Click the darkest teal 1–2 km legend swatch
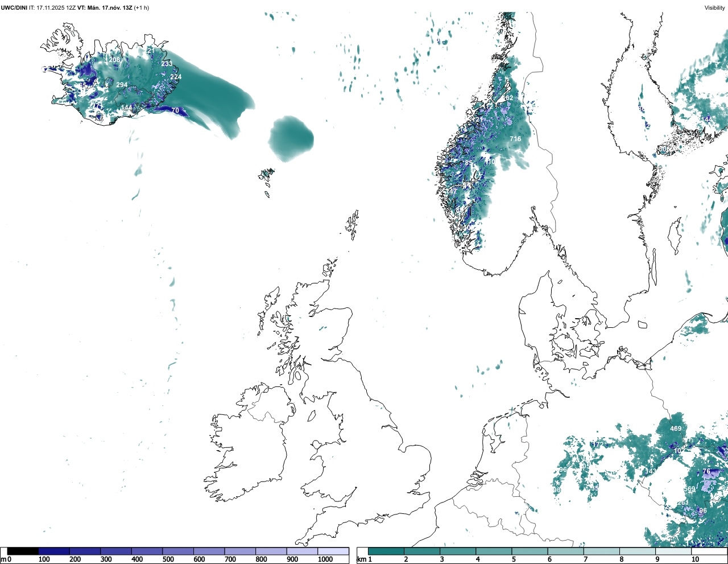The width and height of the screenshot is (728, 564). click(x=386, y=551)
